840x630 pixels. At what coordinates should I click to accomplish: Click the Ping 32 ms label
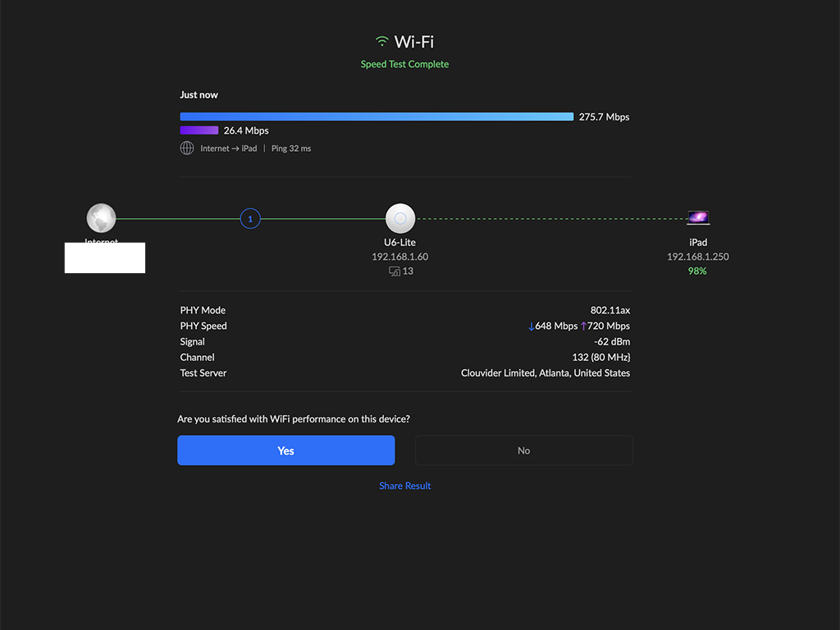291,148
